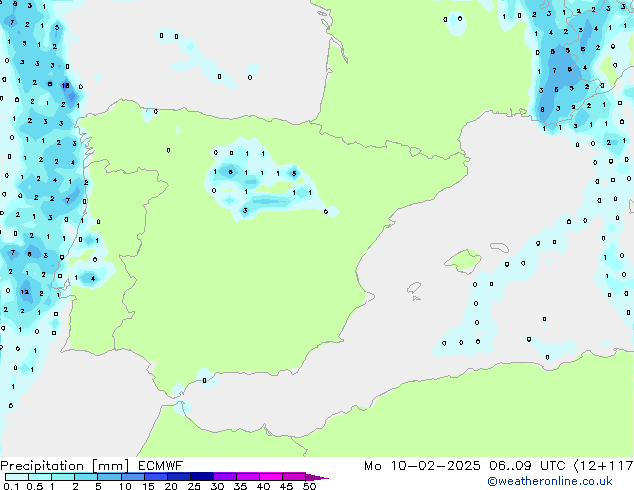Click the date text "Mo 10-02-2025"
Image resolution: width=634 pixels, height=490 pixels.
click(422, 466)
